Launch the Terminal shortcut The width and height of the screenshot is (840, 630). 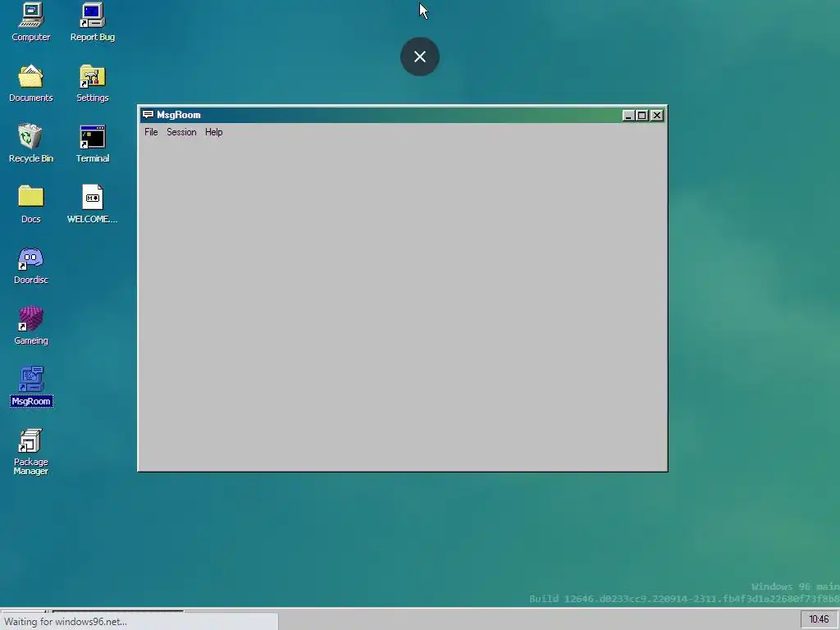pyautogui.click(x=92, y=144)
